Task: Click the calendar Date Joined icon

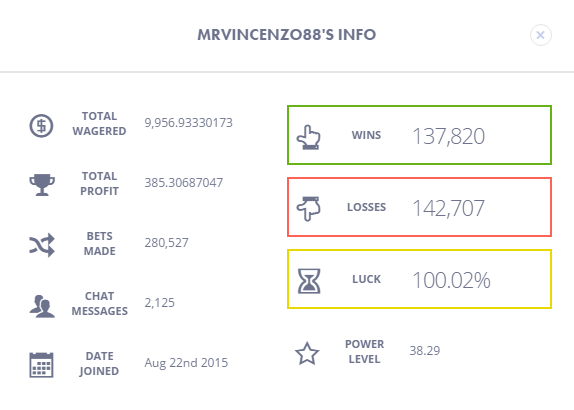Action: point(41,365)
